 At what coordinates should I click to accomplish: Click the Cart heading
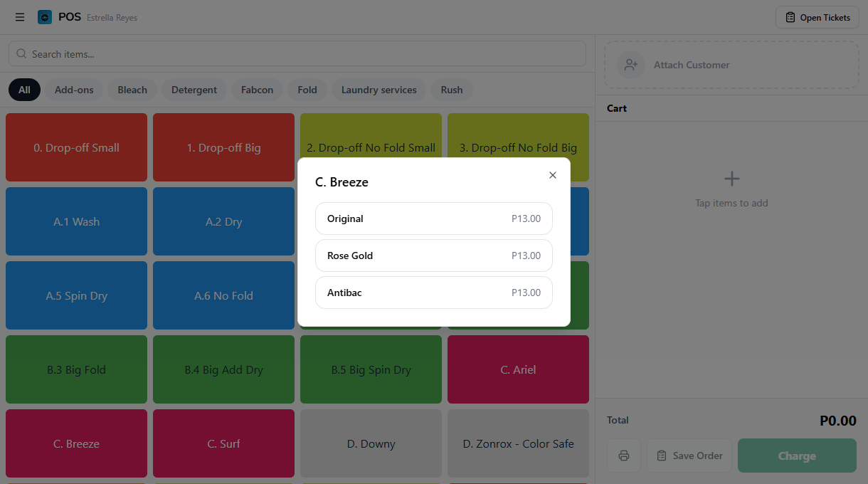[x=617, y=108]
